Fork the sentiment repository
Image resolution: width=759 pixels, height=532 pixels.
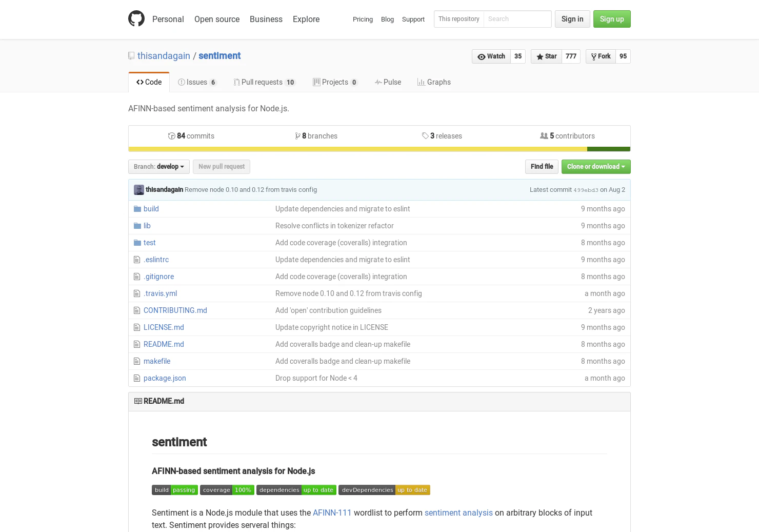click(x=601, y=56)
